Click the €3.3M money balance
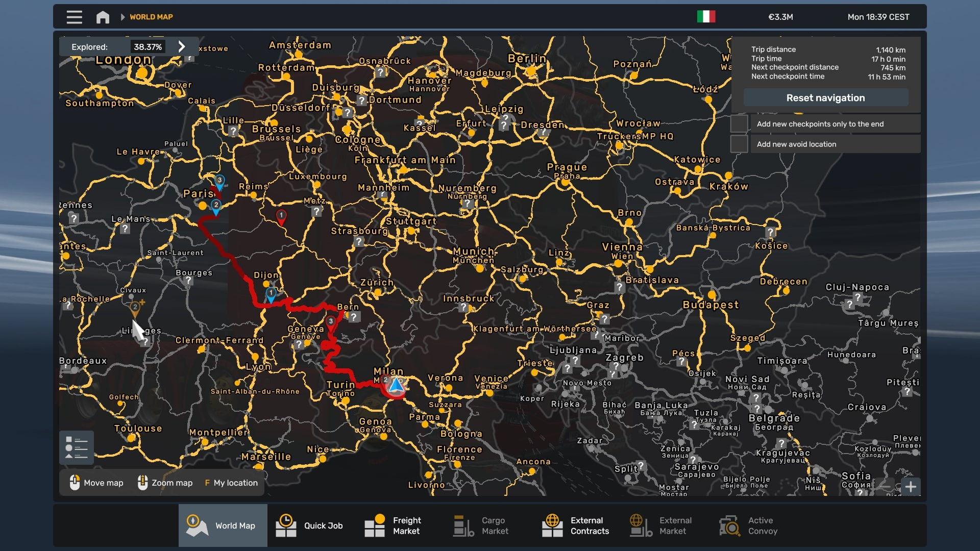980x551 pixels. (x=780, y=17)
